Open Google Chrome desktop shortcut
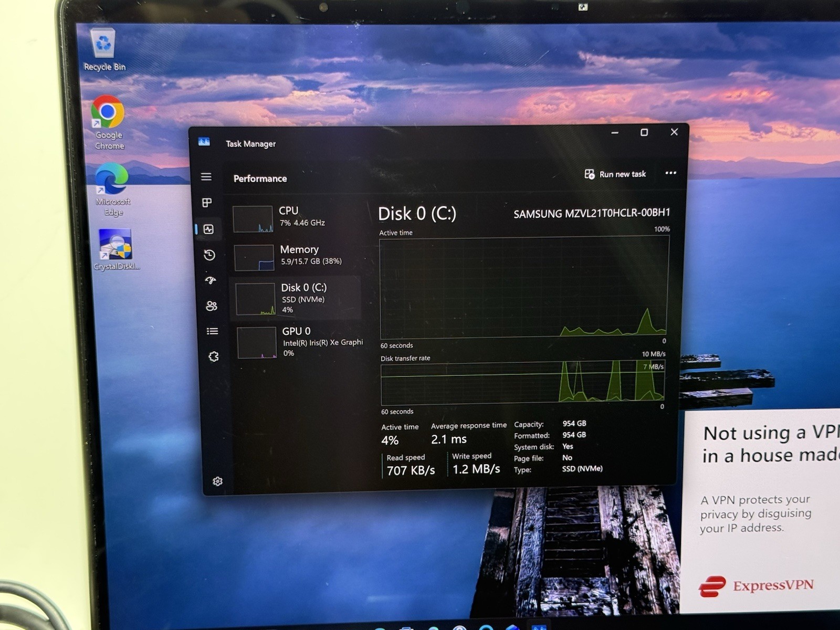This screenshot has height=630, width=840. coord(109,123)
